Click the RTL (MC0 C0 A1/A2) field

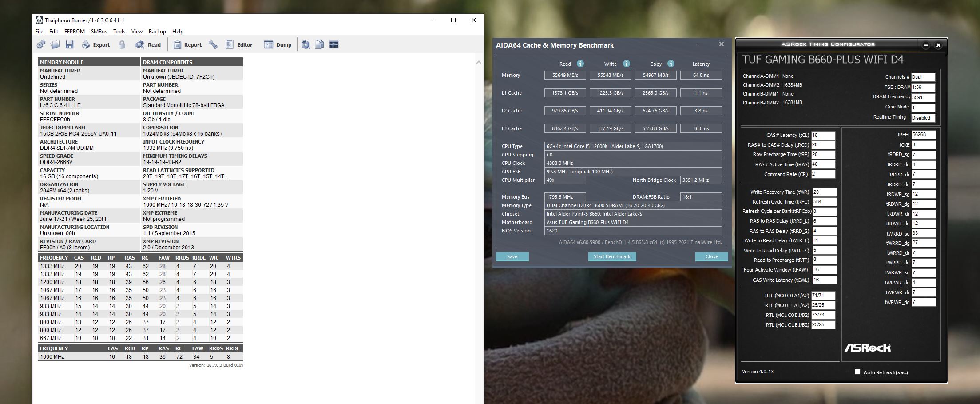tap(823, 296)
